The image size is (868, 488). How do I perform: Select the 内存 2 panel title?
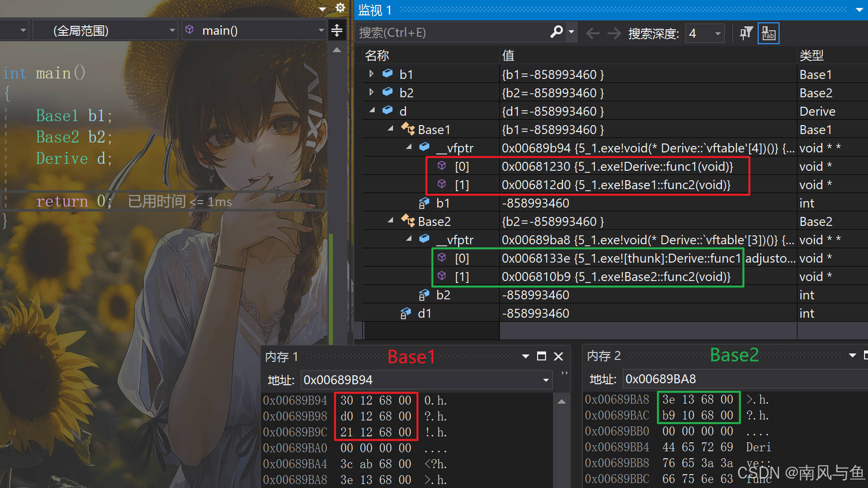pos(604,355)
